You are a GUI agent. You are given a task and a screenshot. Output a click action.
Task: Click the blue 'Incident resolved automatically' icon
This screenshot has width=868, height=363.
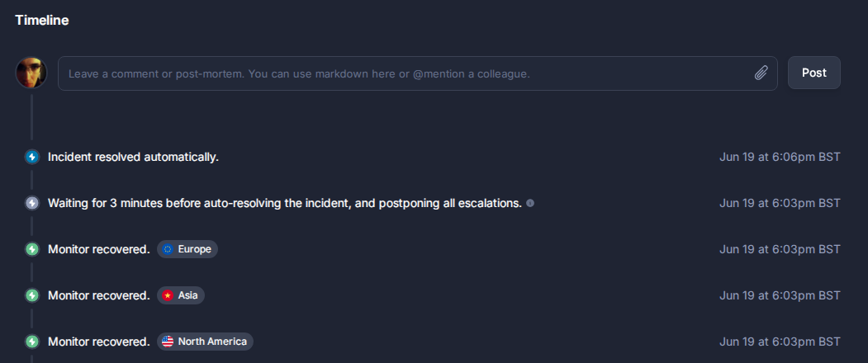point(32,157)
